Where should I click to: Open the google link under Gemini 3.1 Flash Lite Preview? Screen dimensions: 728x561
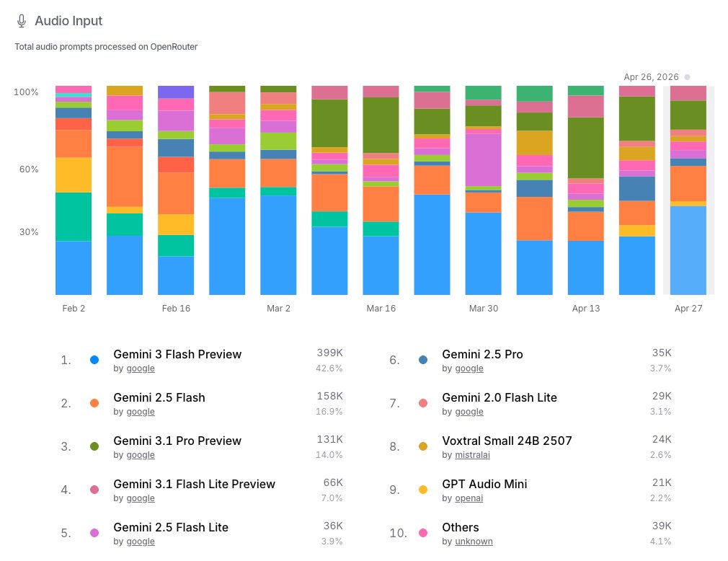[x=141, y=498]
